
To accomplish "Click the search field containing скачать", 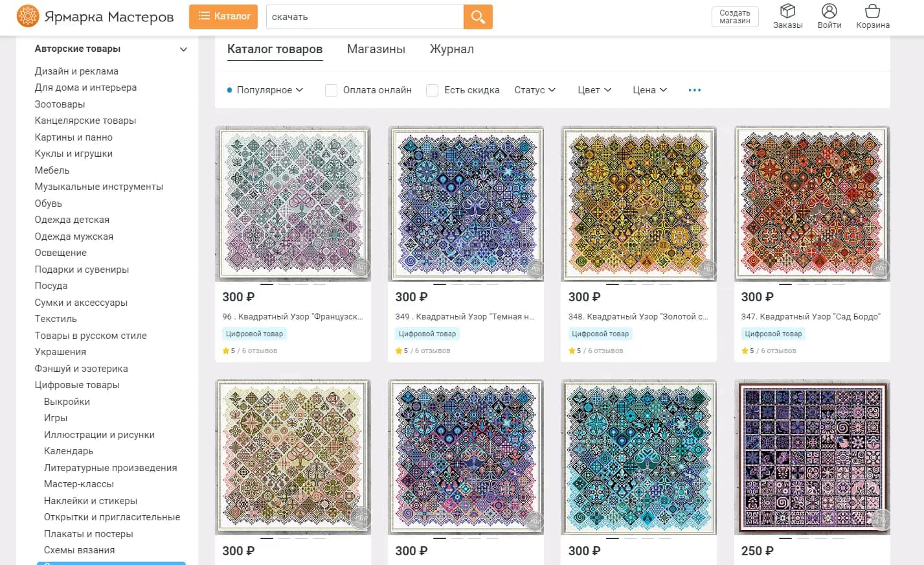I will pyautogui.click(x=365, y=17).
